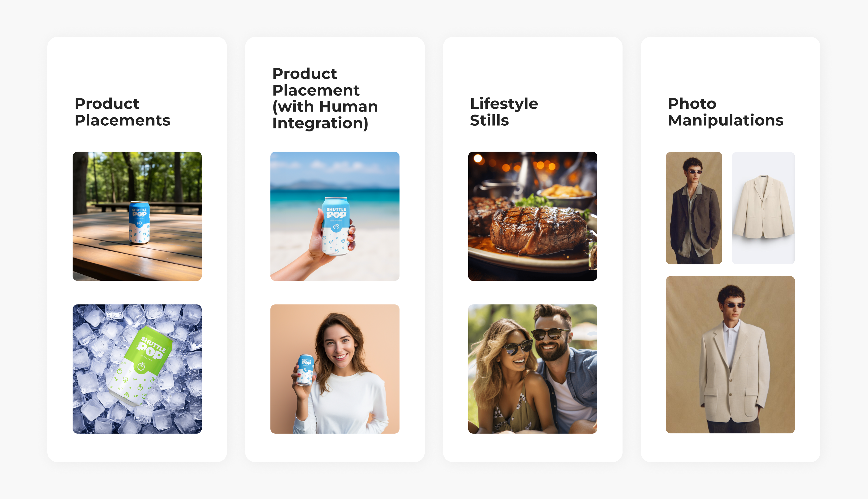This screenshot has height=499, width=868.
Task: View the grilled steak lifestyle image
Action: click(x=533, y=216)
